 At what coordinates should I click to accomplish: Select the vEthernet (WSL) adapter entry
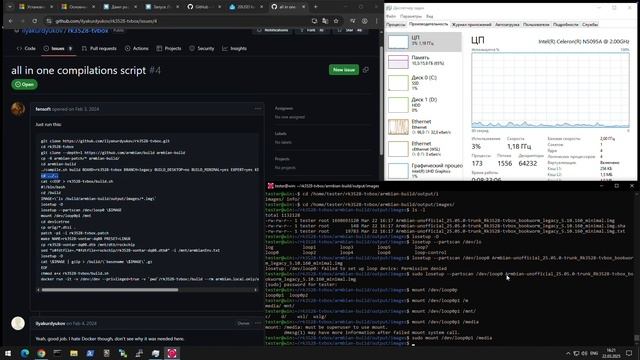[423, 149]
